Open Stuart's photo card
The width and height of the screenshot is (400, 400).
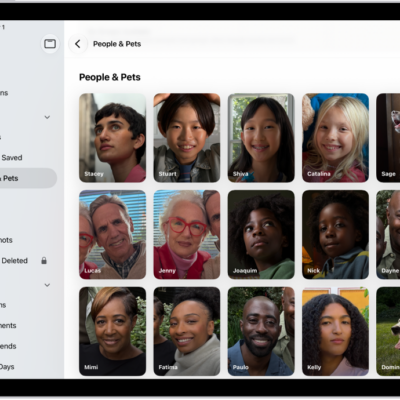(x=187, y=138)
